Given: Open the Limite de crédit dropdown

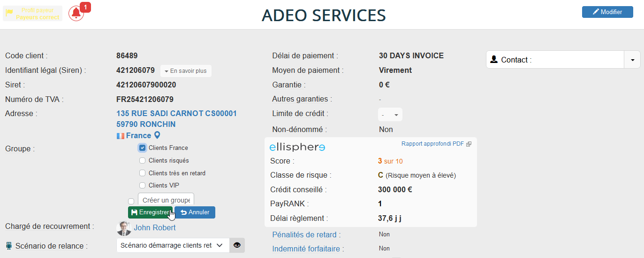Looking at the screenshot, I should pyautogui.click(x=390, y=115).
